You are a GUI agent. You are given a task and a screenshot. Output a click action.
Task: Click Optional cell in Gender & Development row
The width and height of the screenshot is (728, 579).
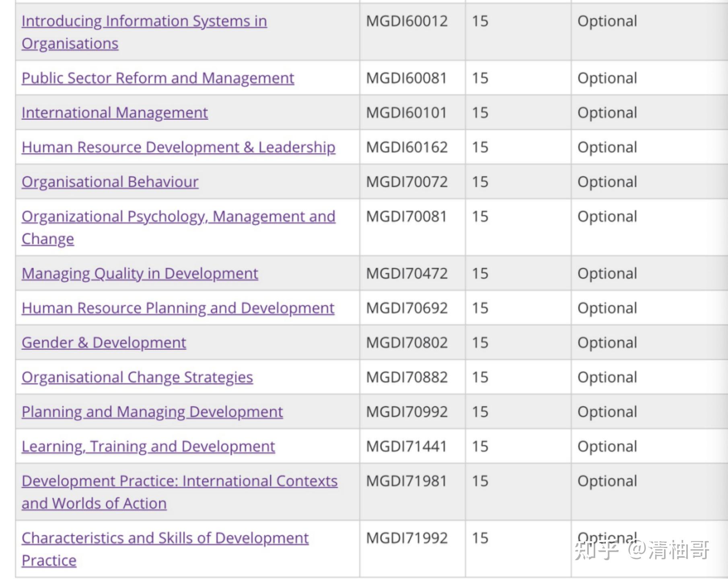(x=607, y=343)
